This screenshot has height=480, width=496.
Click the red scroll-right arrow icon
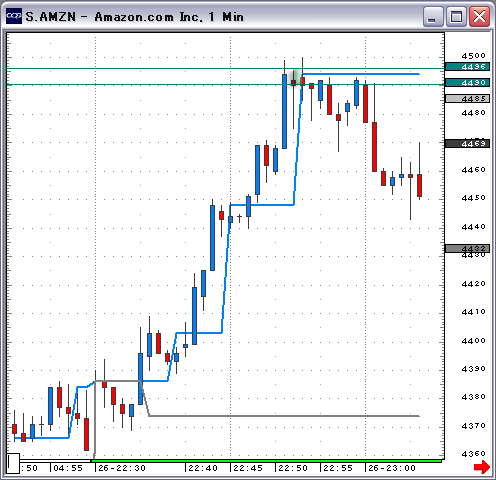point(482,467)
